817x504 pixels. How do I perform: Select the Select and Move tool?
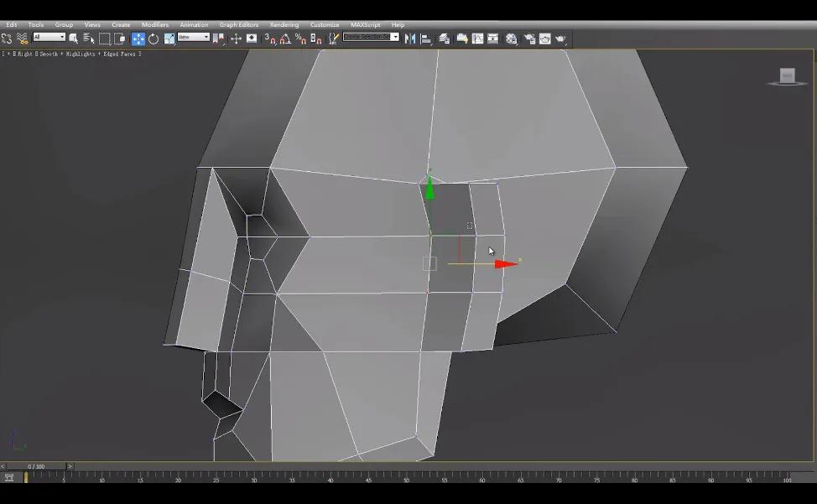tap(137, 38)
